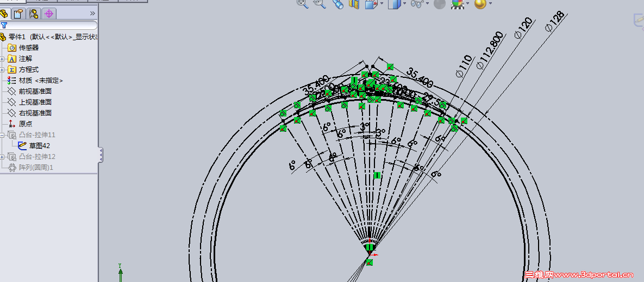Open the View Orientation cube icon

(x=372, y=4)
